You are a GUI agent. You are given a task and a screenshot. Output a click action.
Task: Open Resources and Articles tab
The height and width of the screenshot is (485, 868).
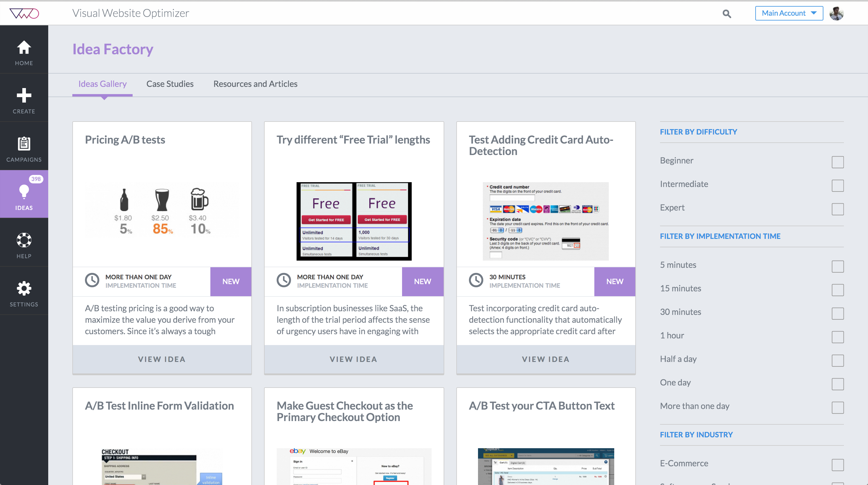255,84
